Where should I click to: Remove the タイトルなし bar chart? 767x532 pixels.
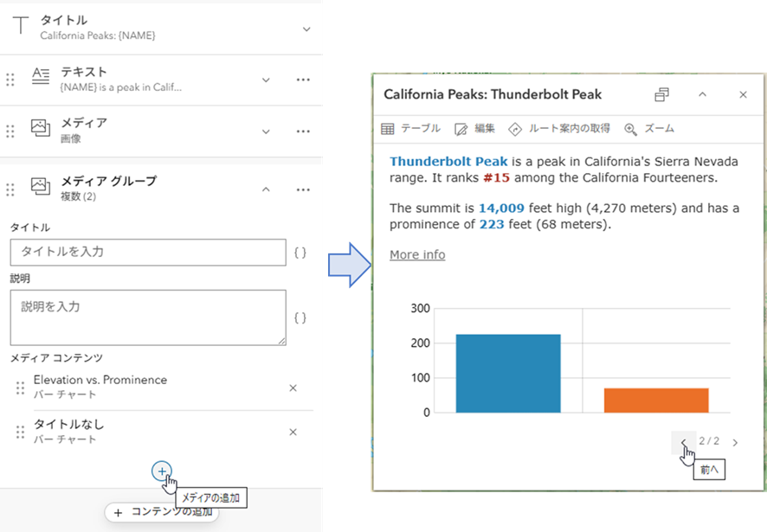point(293,432)
